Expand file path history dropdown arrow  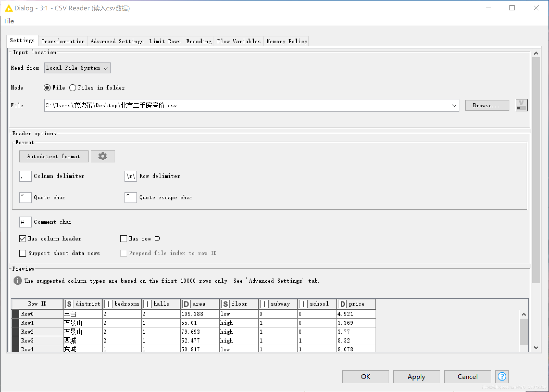point(454,105)
